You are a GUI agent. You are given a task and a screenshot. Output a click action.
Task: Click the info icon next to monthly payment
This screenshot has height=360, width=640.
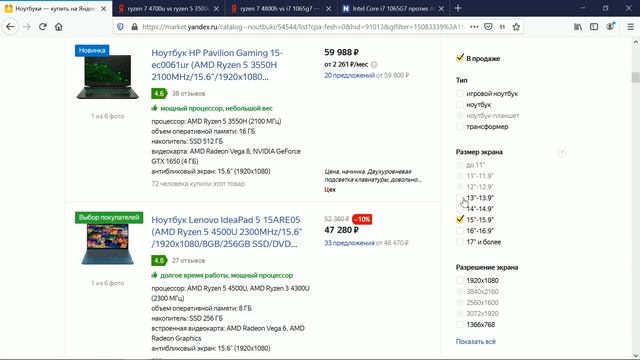374,64
